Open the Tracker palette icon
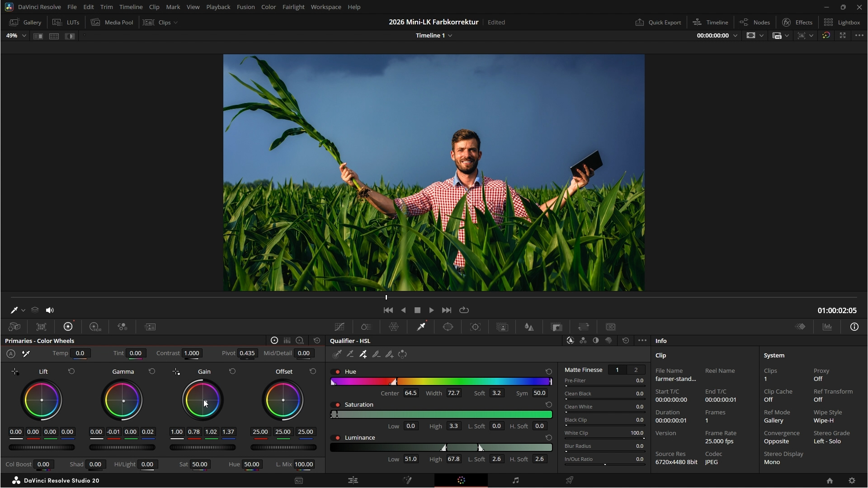 [475, 327]
